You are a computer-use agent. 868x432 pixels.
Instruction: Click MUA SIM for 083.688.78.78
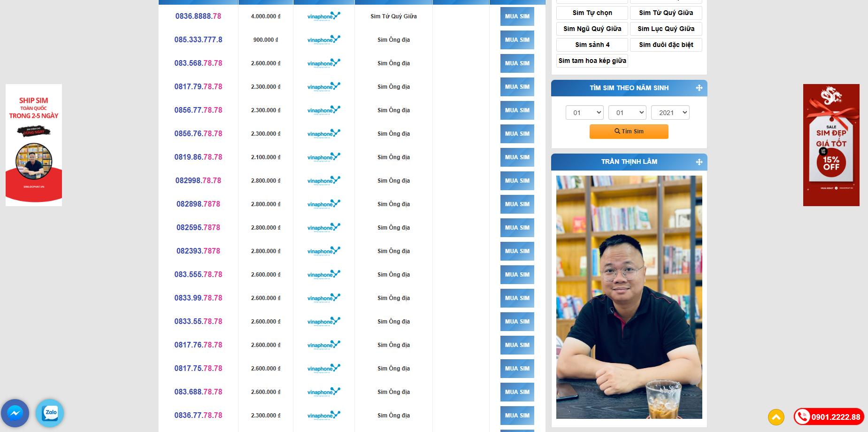[x=517, y=392]
